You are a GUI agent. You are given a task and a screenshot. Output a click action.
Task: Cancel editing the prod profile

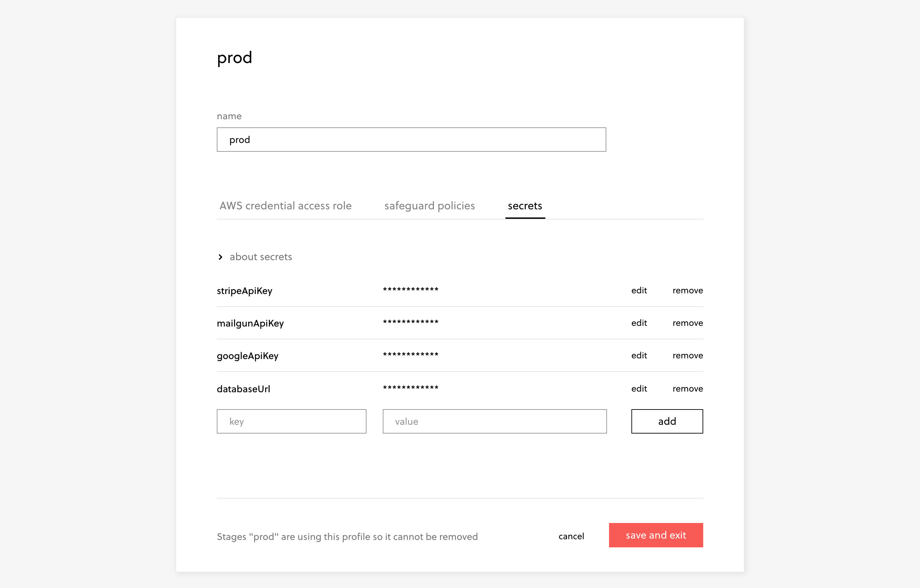pos(571,536)
